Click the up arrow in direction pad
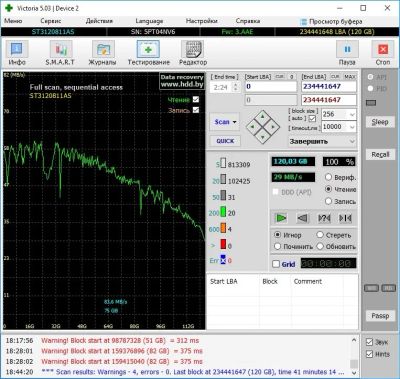The image size is (400, 379). [x=263, y=117]
